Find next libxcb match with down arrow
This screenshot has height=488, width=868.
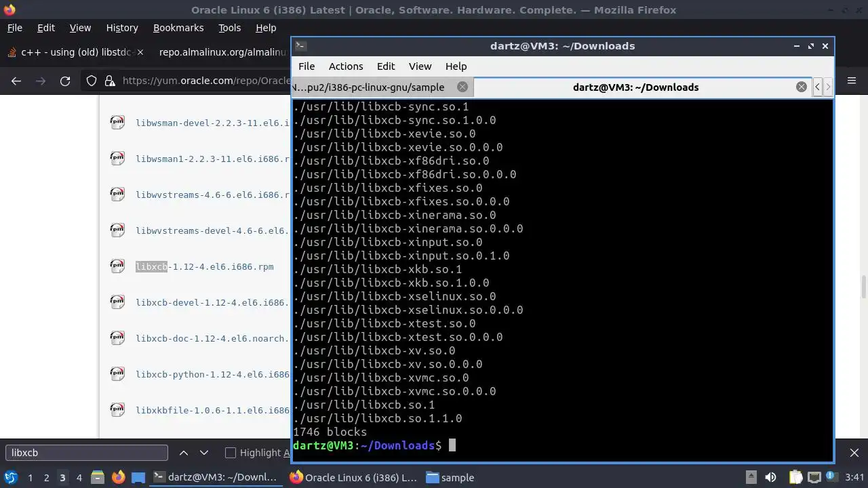(203, 453)
